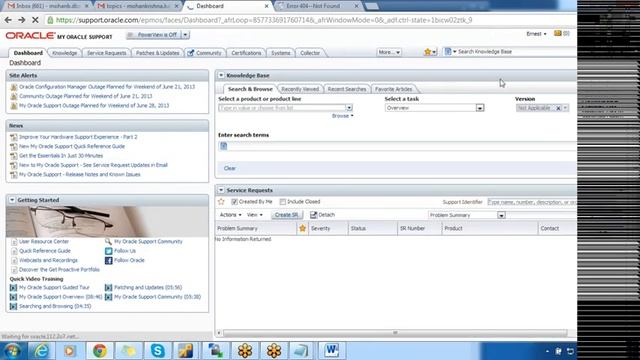Click alert icon for Community Outage Planned

click(x=14, y=96)
